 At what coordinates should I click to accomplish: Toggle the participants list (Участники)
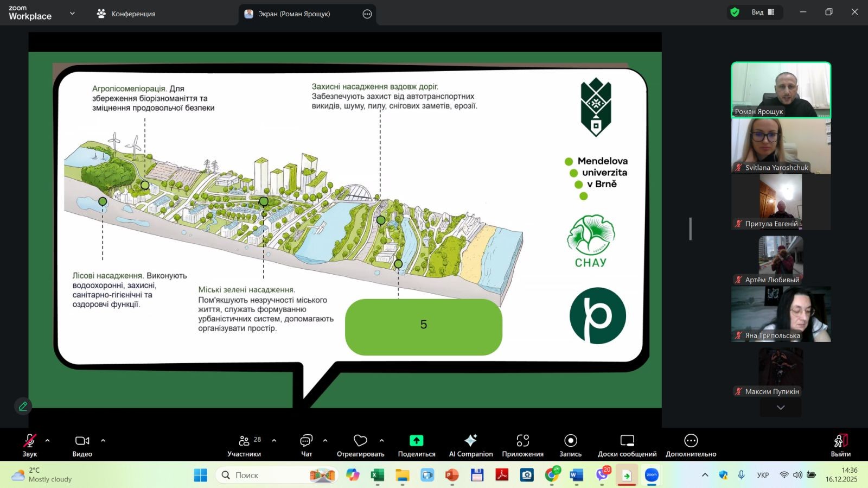click(x=244, y=441)
